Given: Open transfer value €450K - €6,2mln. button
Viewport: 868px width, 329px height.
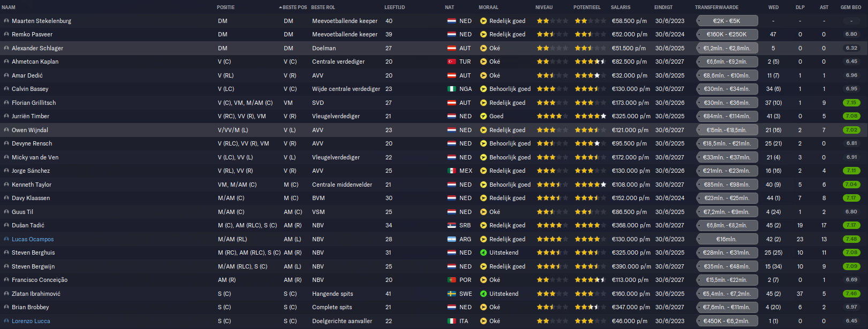Looking at the screenshot, I should (x=727, y=321).
